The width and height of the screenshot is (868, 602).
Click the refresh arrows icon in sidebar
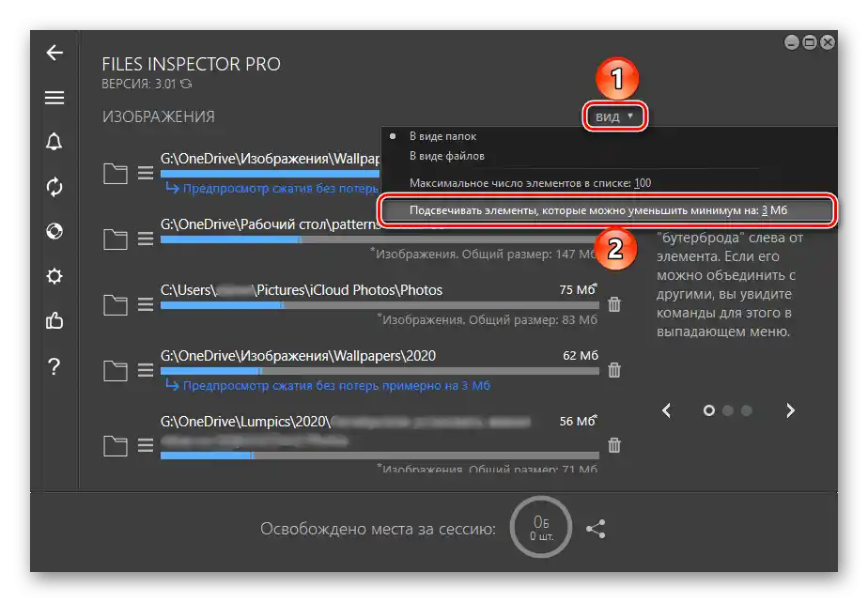point(54,187)
